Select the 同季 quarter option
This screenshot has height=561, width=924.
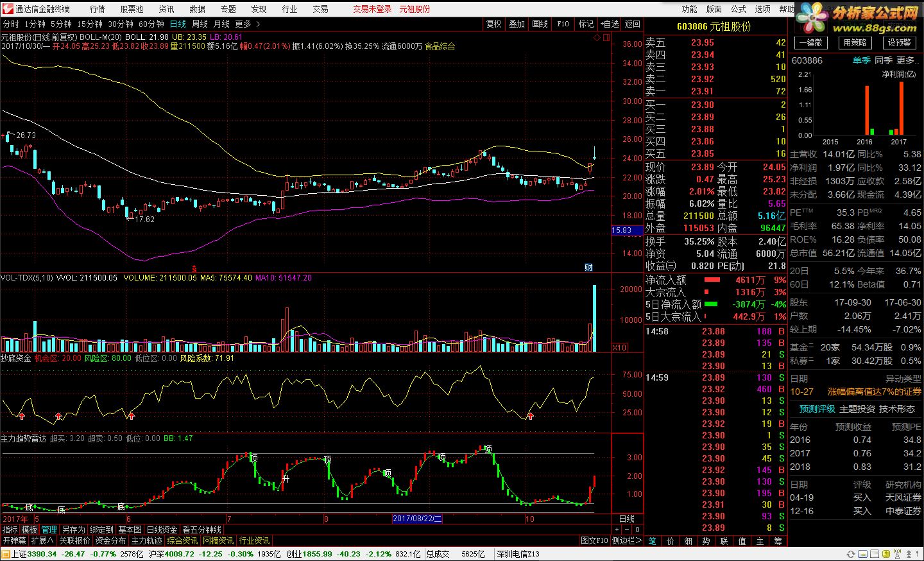coord(884,60)
